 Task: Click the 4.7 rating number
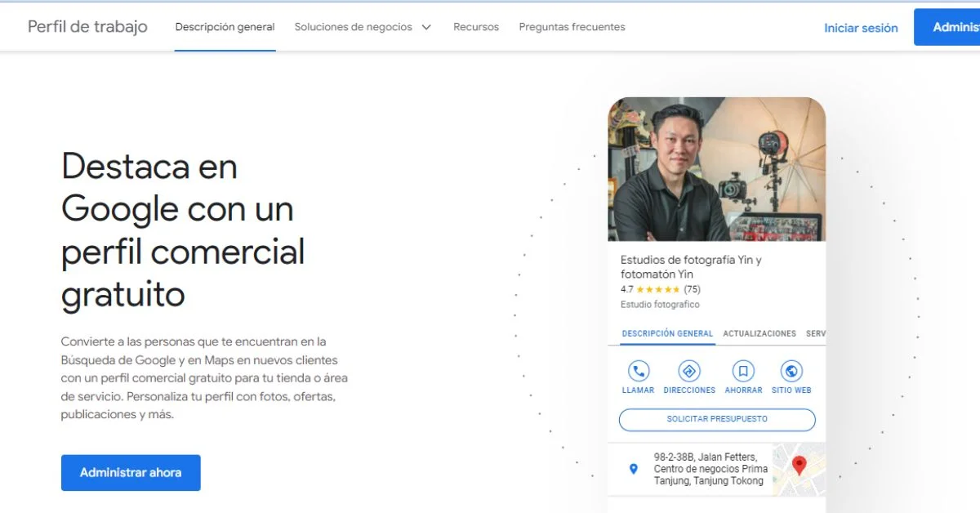tap(626, 289)
